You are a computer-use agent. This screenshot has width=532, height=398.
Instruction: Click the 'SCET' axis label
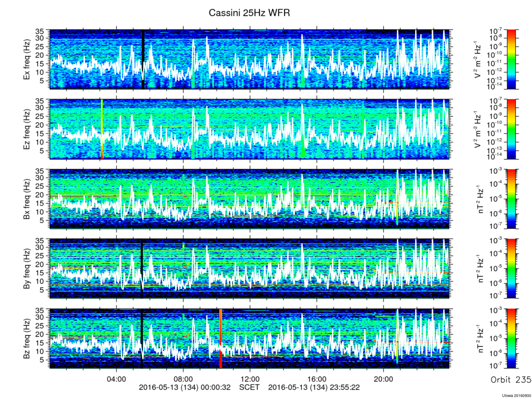coord(249,387)
